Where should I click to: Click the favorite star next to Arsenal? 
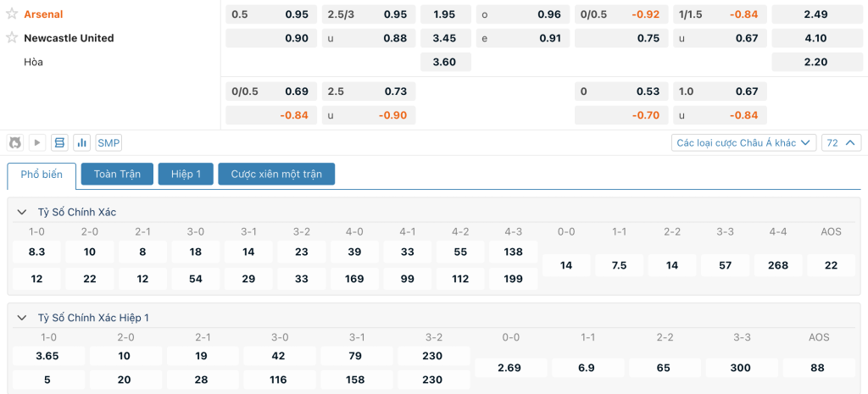tap(12, 14)
